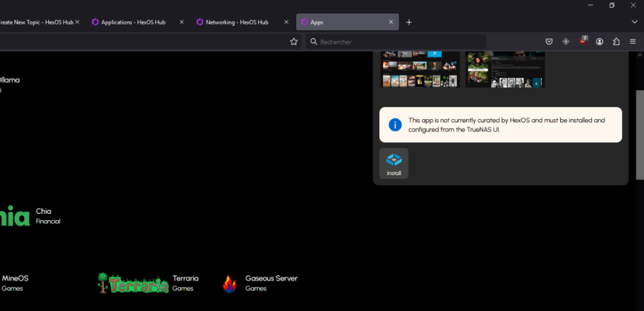Click the blue info icon in notice
This screenshot has height=311, width=644.
click(395, 124)
